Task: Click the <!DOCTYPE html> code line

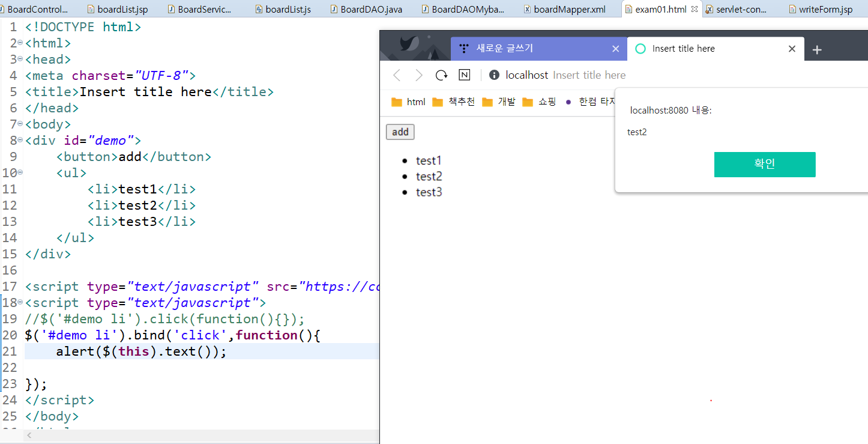Action: click(x=83, y=27)
